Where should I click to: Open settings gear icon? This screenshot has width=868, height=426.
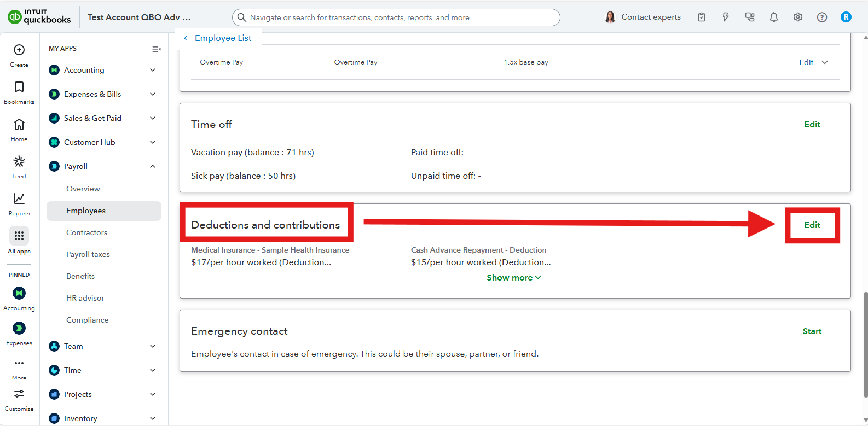(797, 17)
